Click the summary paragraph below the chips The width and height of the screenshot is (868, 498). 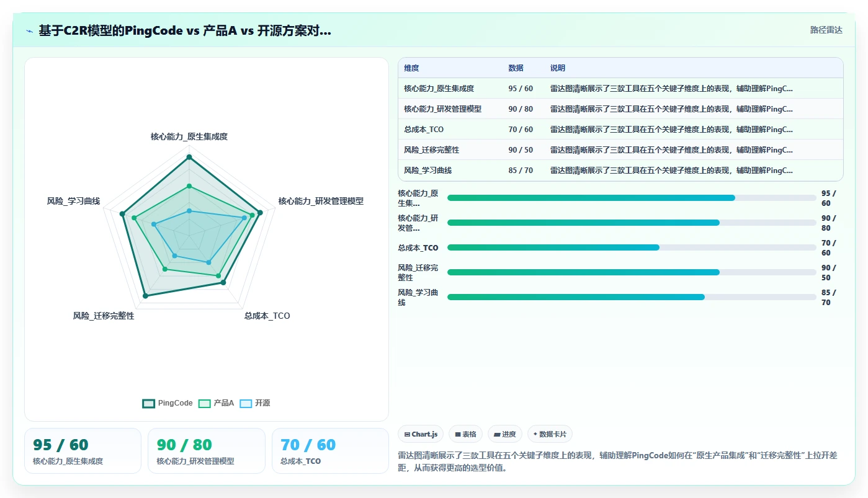(617, 461)
